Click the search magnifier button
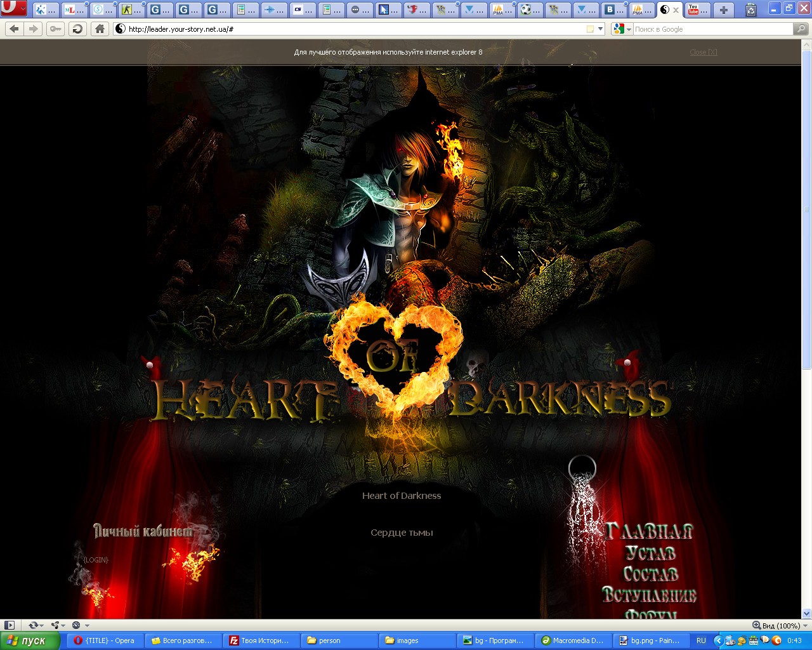 coord(801,29)
